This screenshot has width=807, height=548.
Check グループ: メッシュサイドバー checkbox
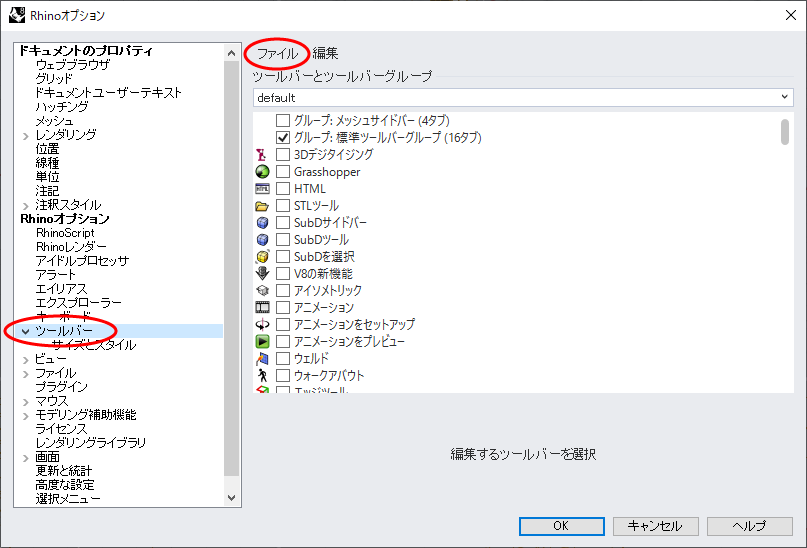(x=283, y=121)
